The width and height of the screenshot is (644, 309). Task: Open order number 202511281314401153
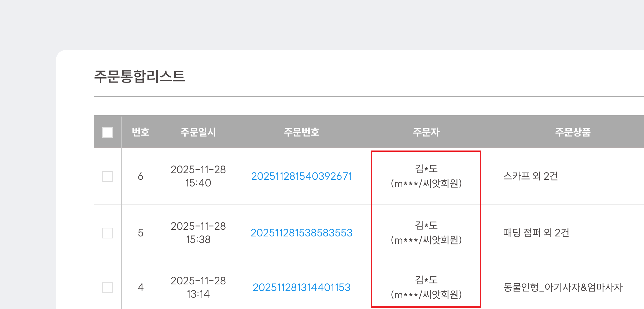click(x=302, y=287)
